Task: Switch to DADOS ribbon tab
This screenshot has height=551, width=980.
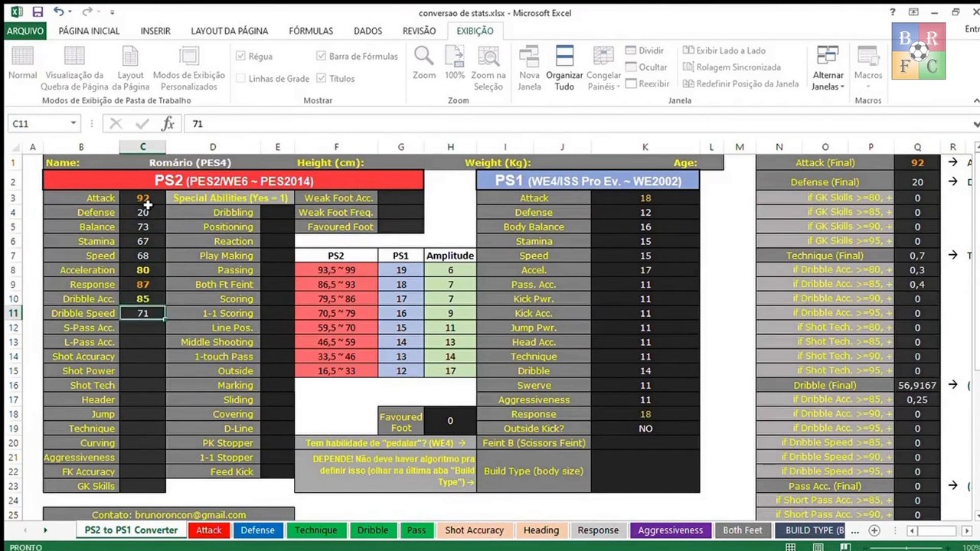Action: 368,31
